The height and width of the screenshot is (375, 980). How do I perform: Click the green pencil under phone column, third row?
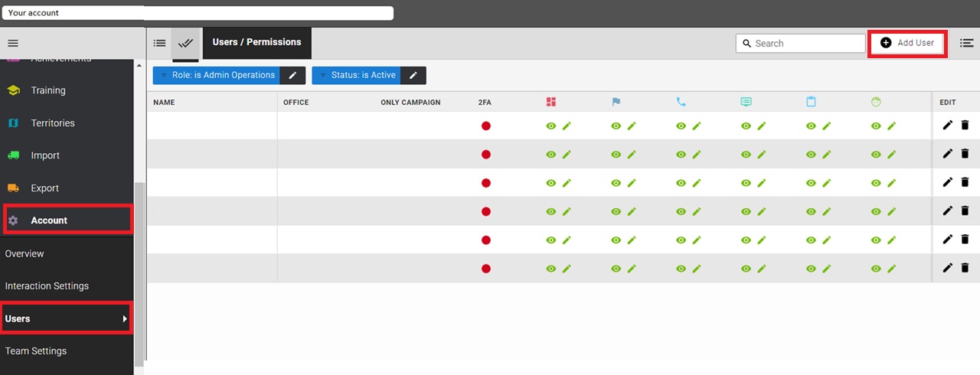(697, 183)
